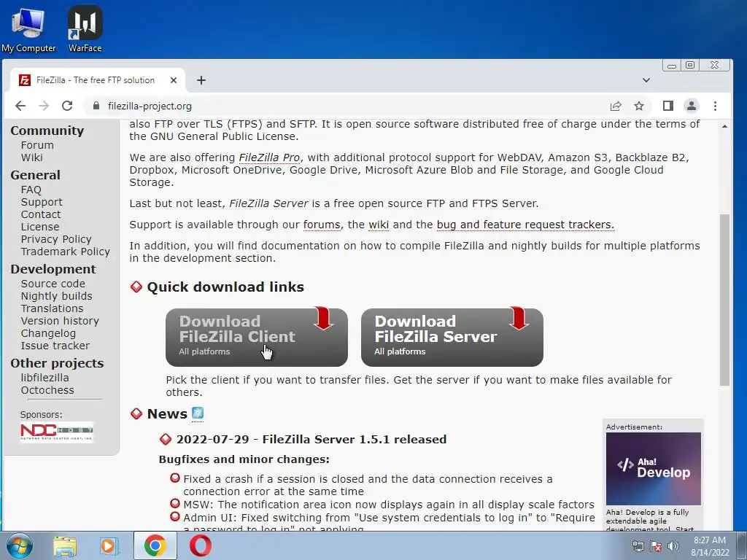The width and height of the screenshot is (747, 560).
Task: Click the page scrollbar up arrow
Action: point(724,126)
